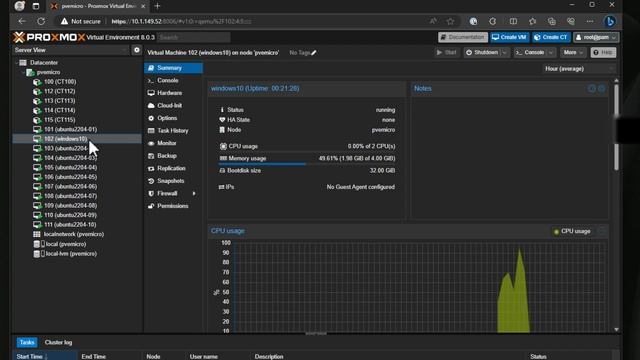The width and height of the screenshot is (640, 360).
Task: Click the Help button
Action: point(603,53)
